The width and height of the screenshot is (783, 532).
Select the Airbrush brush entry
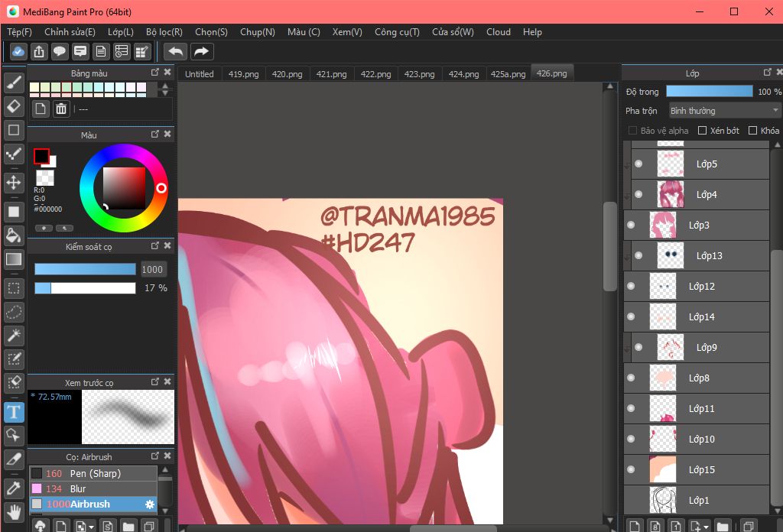coord(93,504)
